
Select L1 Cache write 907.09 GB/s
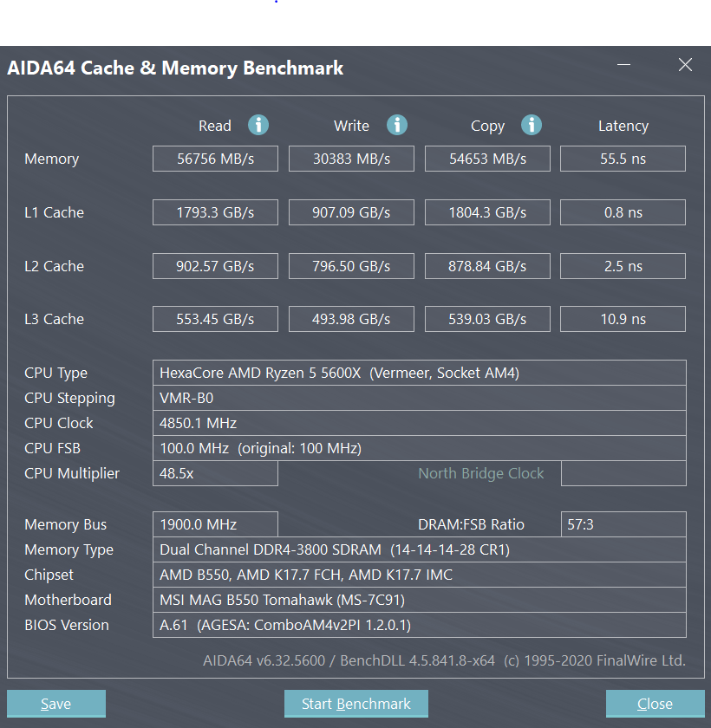[351, 212]
